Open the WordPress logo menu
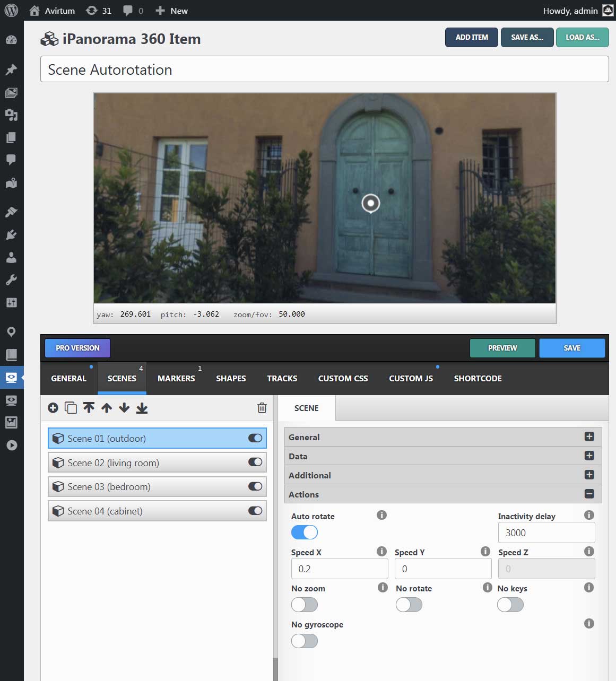The image size is (616, 681). [11, 10]
